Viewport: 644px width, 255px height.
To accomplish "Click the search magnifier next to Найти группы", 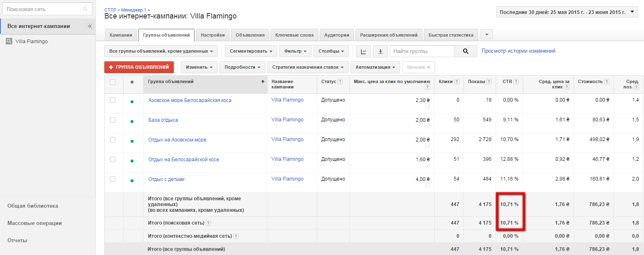I will 466,51.
